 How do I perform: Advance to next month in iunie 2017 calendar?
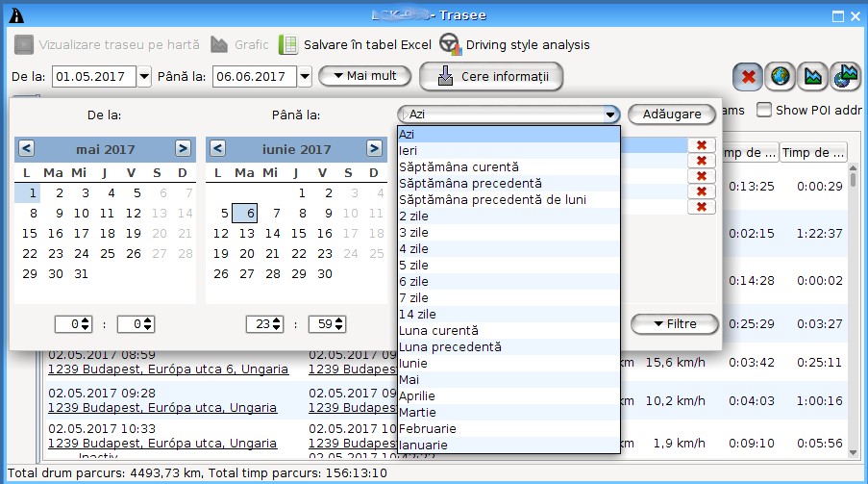tap(375, 149)
